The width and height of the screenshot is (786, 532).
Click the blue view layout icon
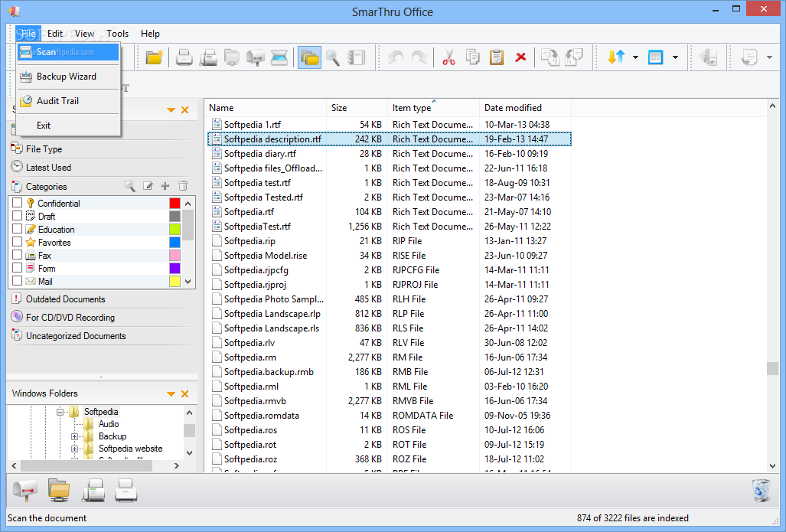pos(656,57)
